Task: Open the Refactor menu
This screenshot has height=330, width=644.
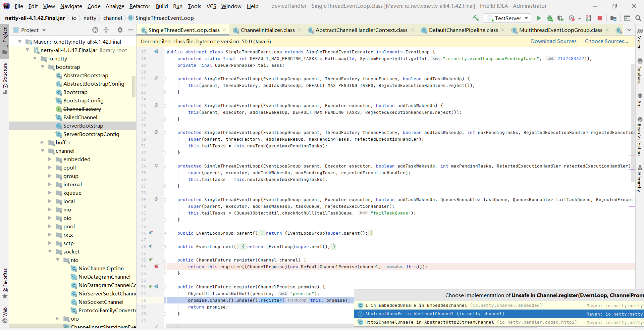Action: click(x=140, y=6)
